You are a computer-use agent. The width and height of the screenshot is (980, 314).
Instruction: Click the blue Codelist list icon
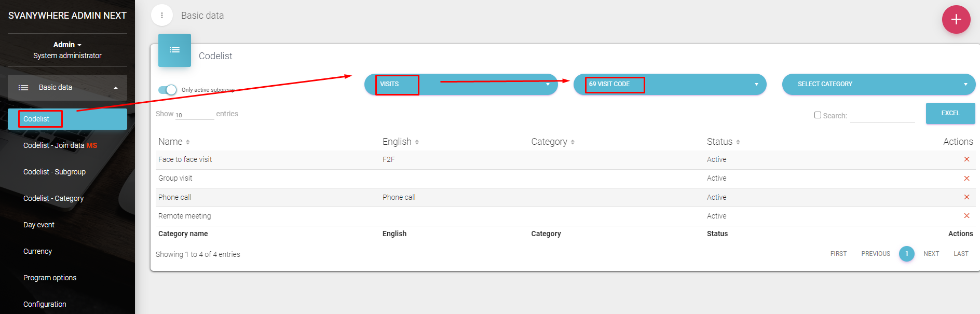coord(174,50)
